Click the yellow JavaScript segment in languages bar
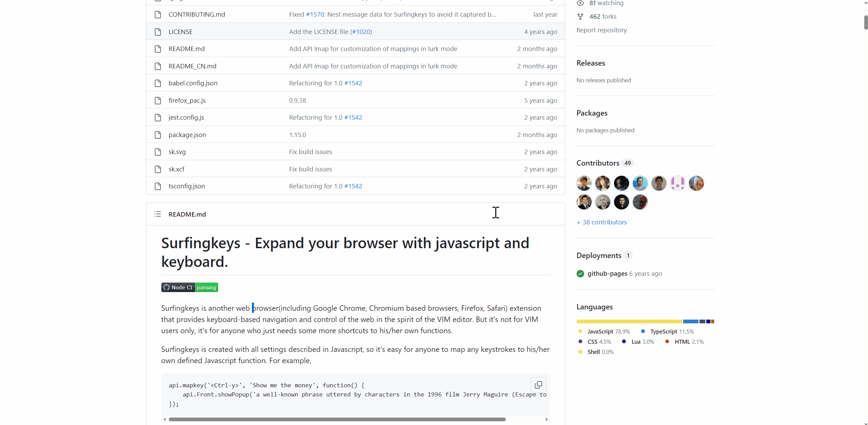Viewport: 868px width, 425px height. pyautogui.click(x=629, y=321)
